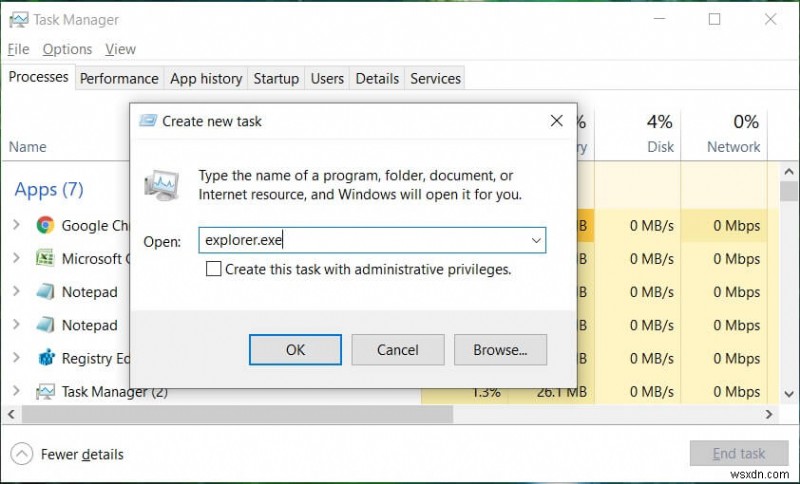Image resolution: width=800 pixels, height=484 pixels.
Task: Click the first Notepad icon
Action: pos(45,292)
